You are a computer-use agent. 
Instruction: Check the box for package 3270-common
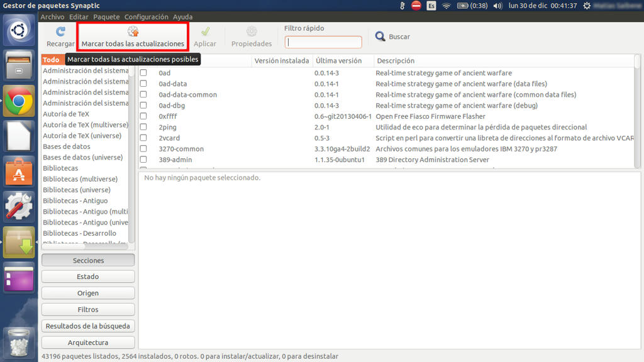point(143,149)
